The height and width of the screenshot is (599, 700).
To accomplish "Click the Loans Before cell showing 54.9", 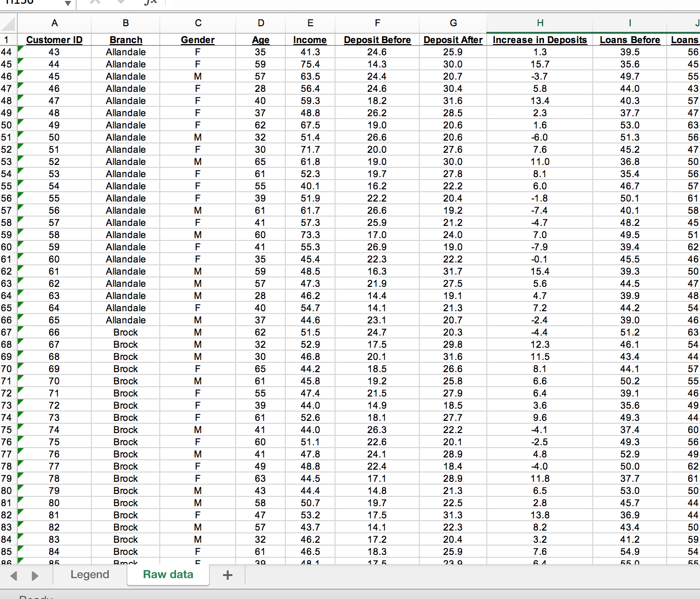I will [x=630, y=552].
